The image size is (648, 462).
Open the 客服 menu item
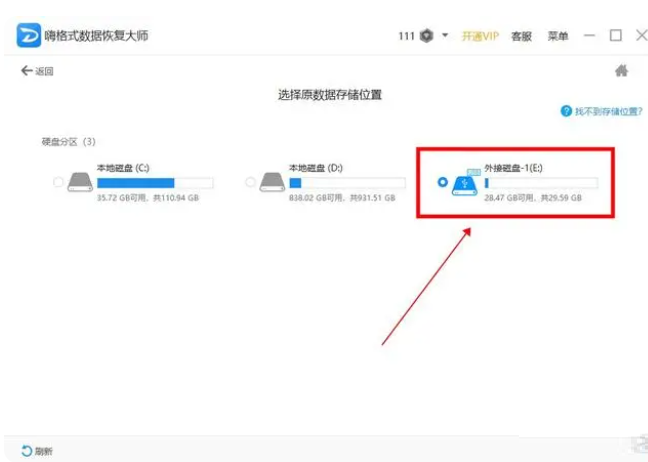(521, 36)
